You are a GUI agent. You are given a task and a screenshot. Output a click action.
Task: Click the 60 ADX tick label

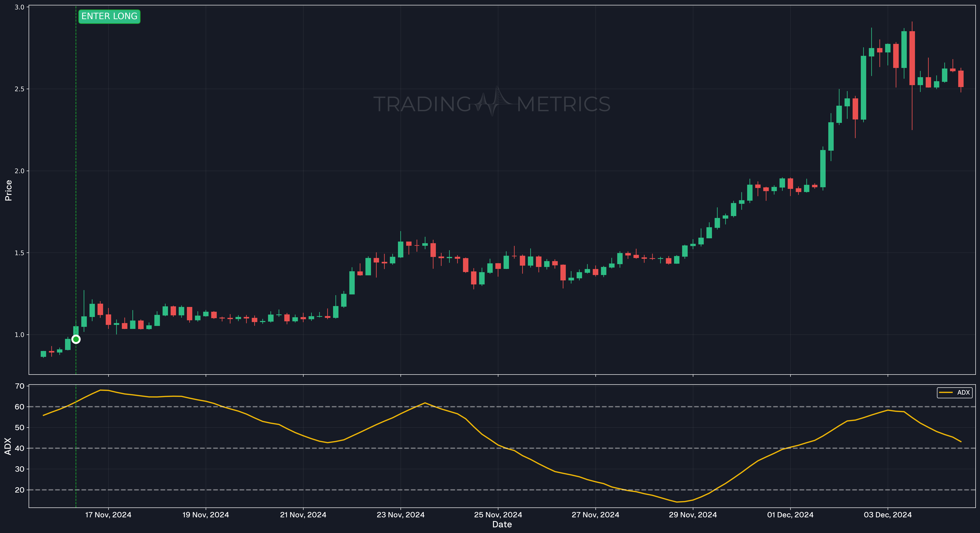coord(19,407)
